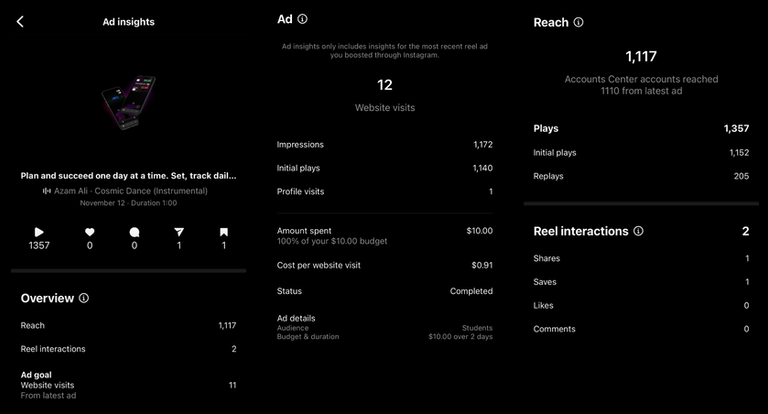The width and height of the screenshot is (768, 414).
Task: Select the Ad details row
Action: point(384,326)
